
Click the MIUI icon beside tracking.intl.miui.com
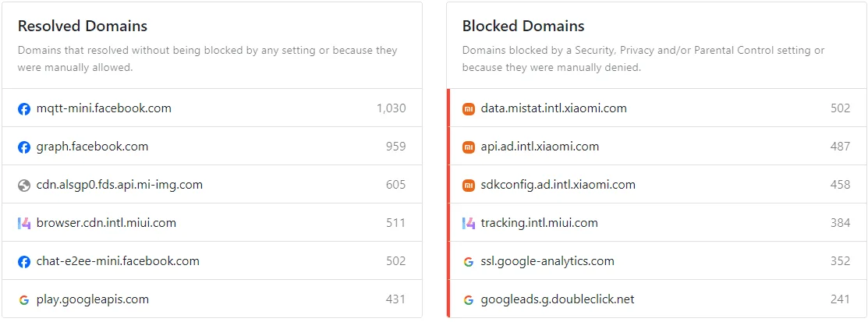coord(469,223)
